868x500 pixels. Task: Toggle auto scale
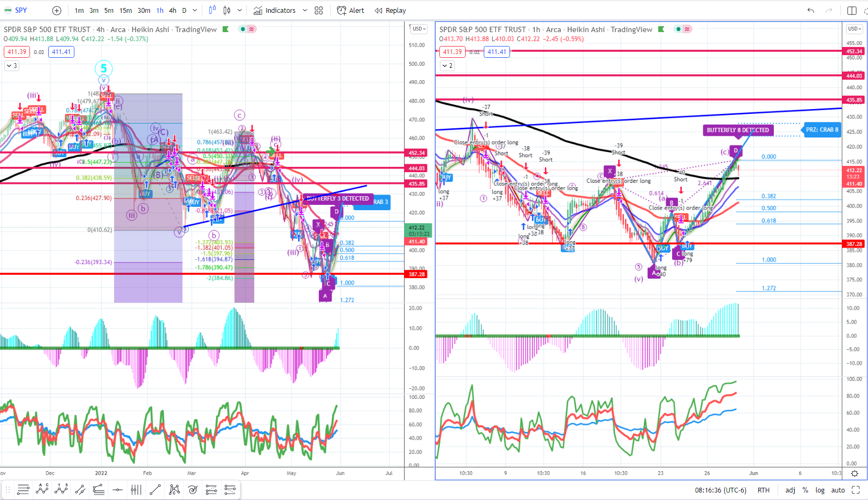click(838, 490)
